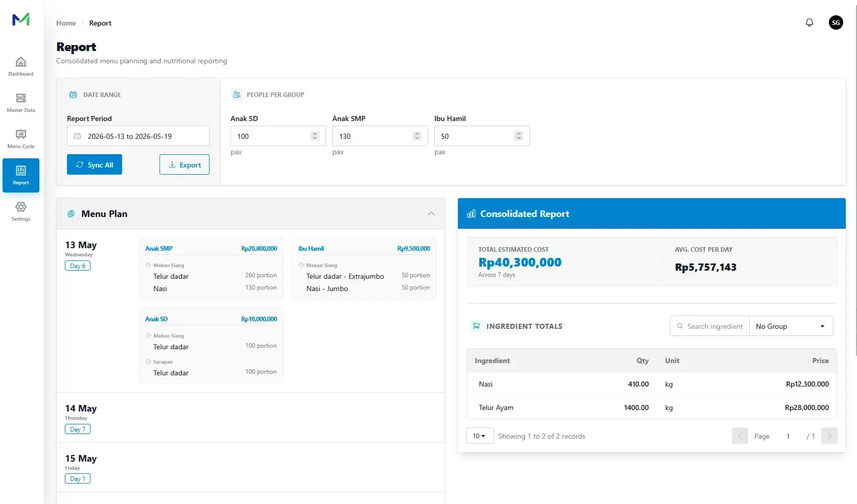Go to the next page of ingredients
This screenshot has width=857, height=504.
[x=829, y=436]
